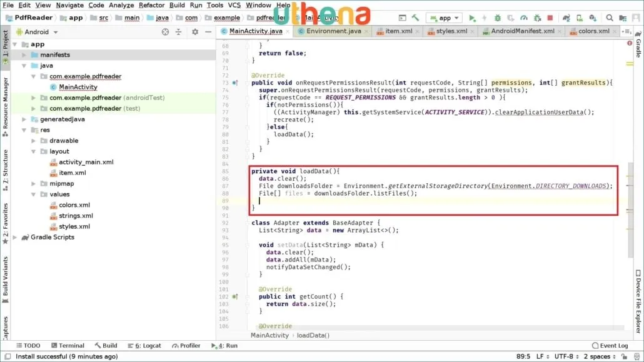Expand com.example.pdfreader (androidTest) package
The width and height of the screenshot is (644, 362).
33,98
